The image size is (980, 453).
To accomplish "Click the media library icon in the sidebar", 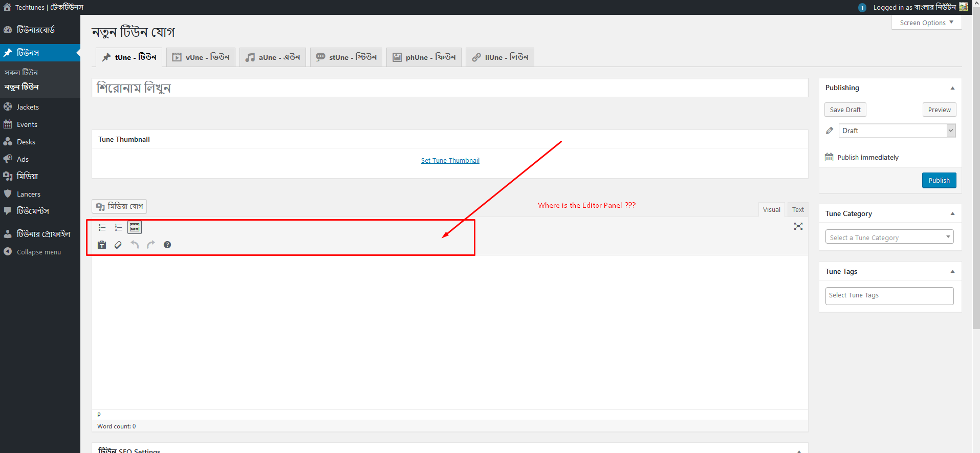I will (8, 176).
